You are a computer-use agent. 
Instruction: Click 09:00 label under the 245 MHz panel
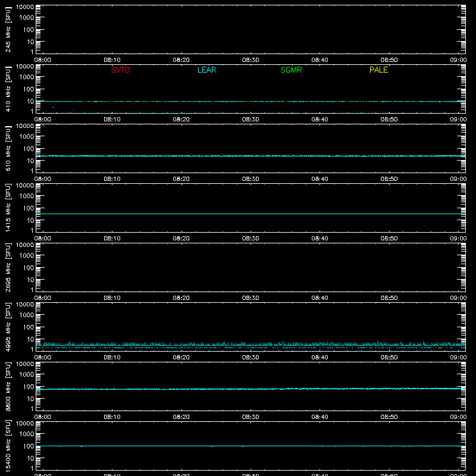pos(458,60)
